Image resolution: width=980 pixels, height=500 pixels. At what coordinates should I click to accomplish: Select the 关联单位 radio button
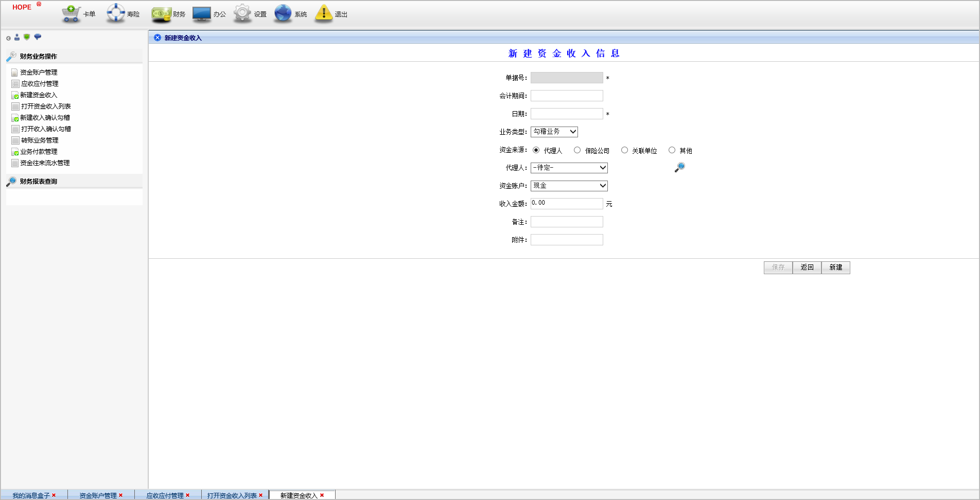[x=624, y=150]
